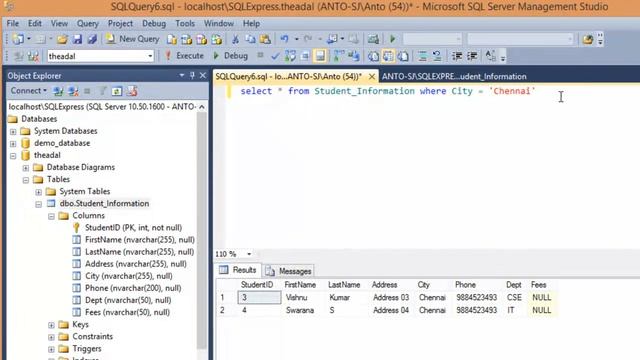Expand the Constraints folder

(51, 337)
